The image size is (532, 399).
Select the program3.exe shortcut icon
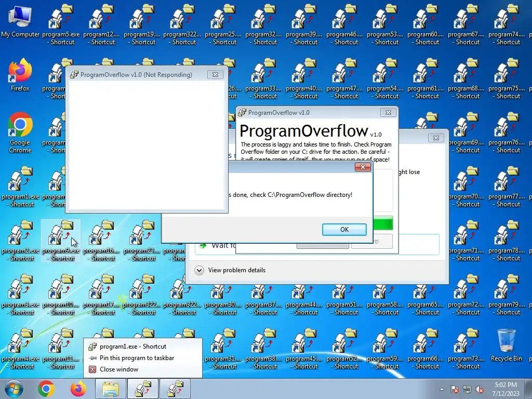21,295
